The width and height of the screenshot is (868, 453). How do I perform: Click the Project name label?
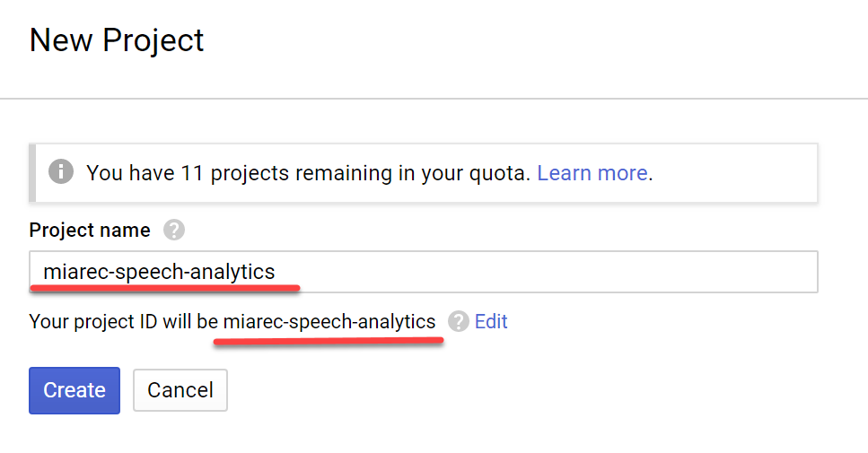90,231
